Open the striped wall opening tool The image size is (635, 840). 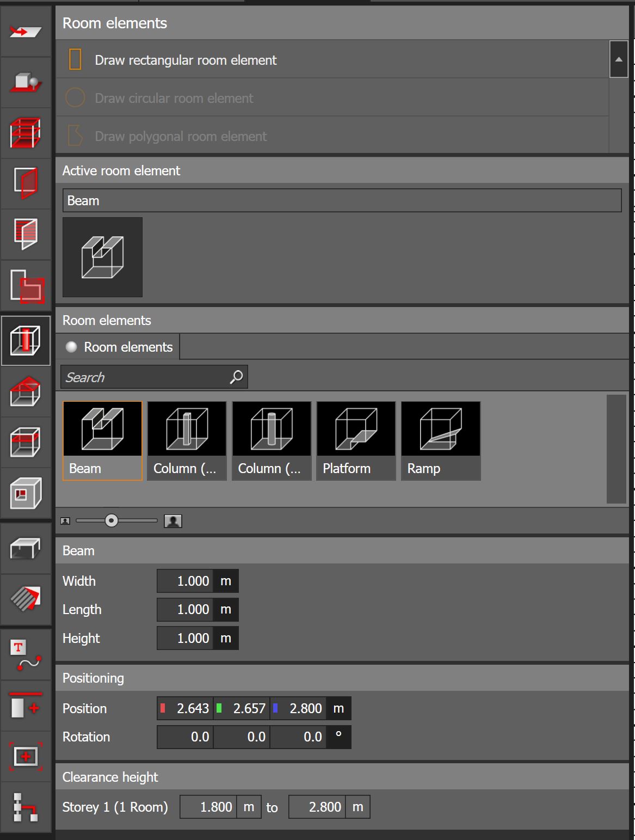point(26,234)
